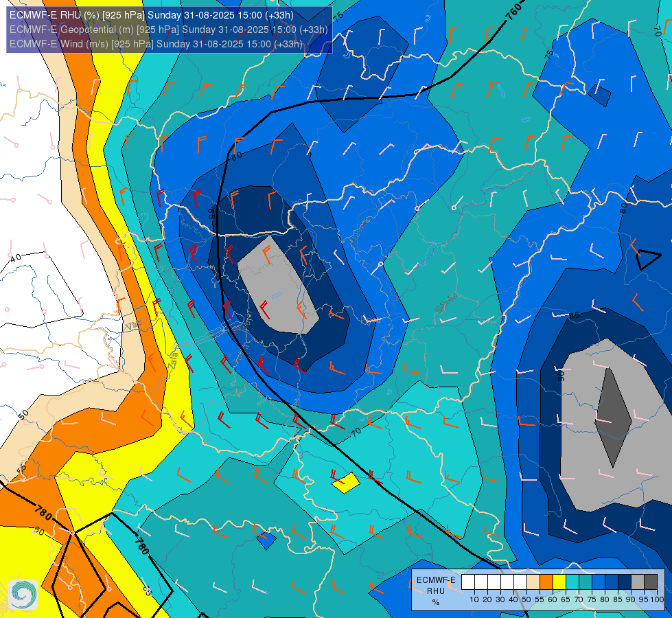
Task: Click the ECMWF-E Geopotential (m) title line
Action: pos(168,30)
